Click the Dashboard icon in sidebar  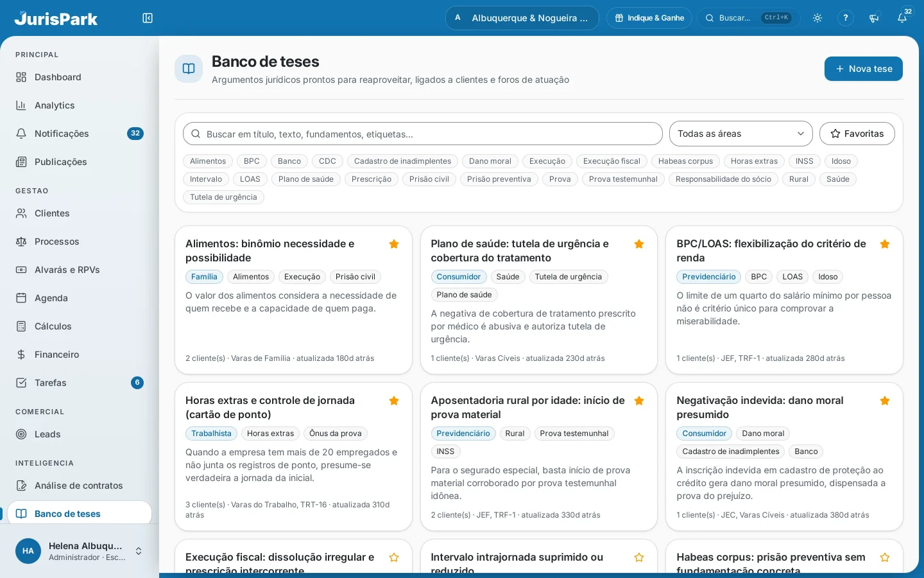(x=21, y=77)
